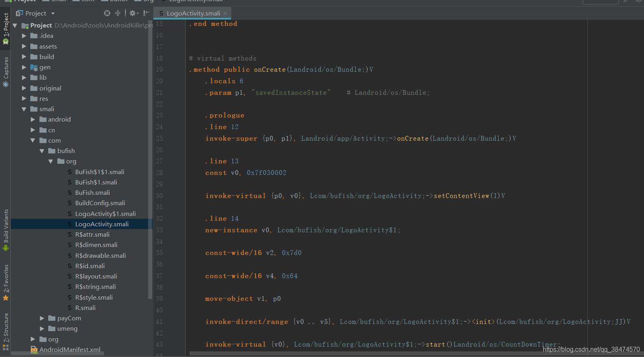Viewport: 644px width, 357px height.
Task: Click the AndroidManifest.xml file icon
Action: tap(34, 350)
